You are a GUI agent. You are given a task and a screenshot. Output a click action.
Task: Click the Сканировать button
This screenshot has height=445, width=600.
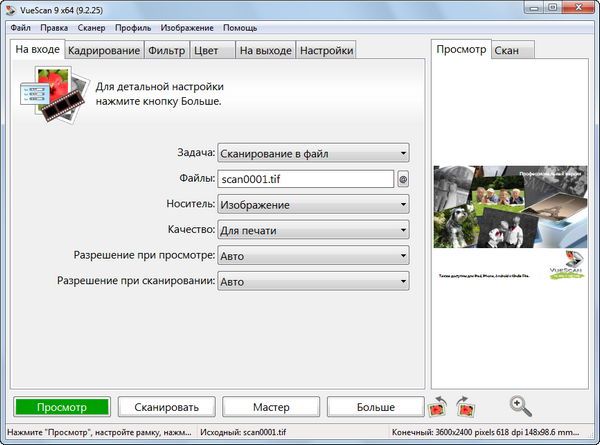click(166, 407)
